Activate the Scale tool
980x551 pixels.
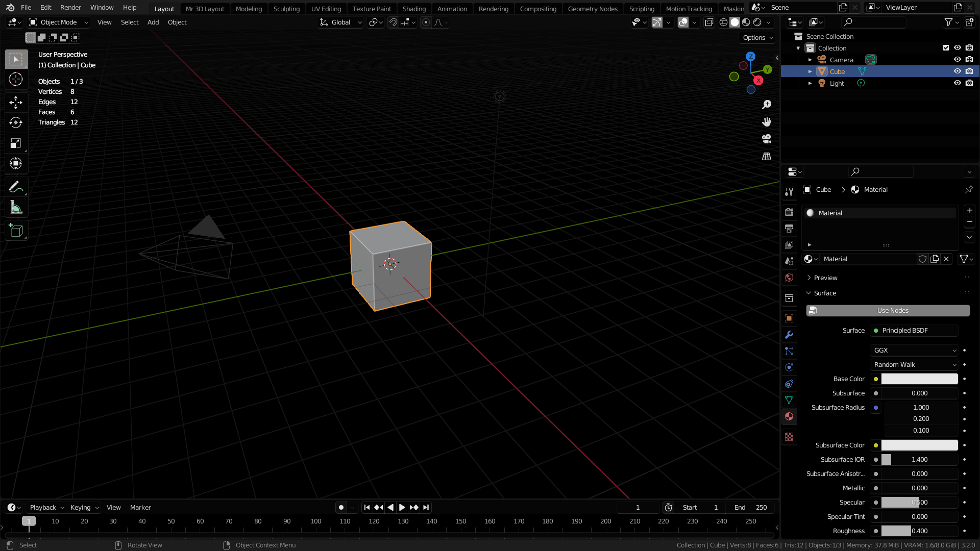16,143
